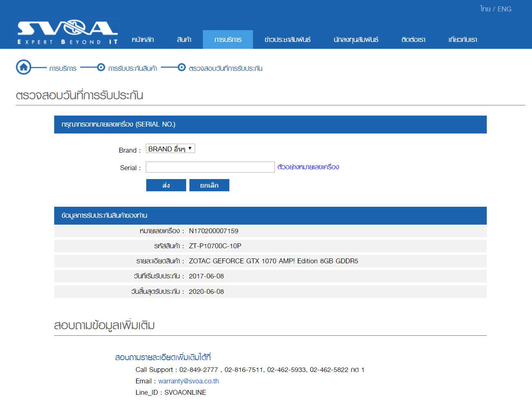The width and height of the screenshot is (532, 409).
Task: Click the Brand : field label
Action: (130, 150)
